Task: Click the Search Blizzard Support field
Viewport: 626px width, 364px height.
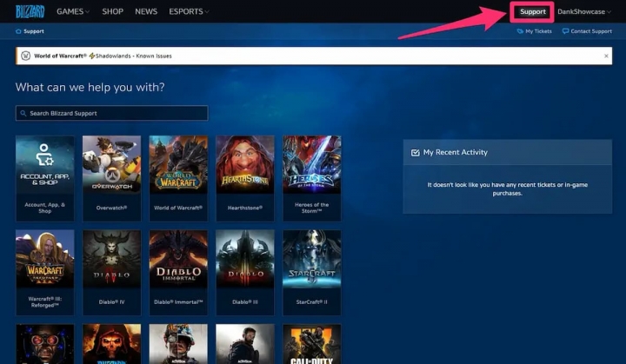Action: [112, 113]
